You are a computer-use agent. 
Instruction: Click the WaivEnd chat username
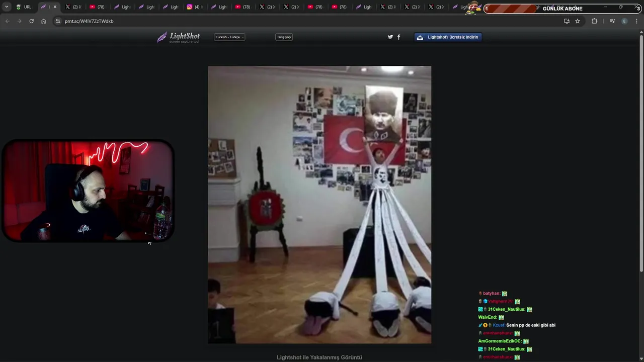coord(487,317)
